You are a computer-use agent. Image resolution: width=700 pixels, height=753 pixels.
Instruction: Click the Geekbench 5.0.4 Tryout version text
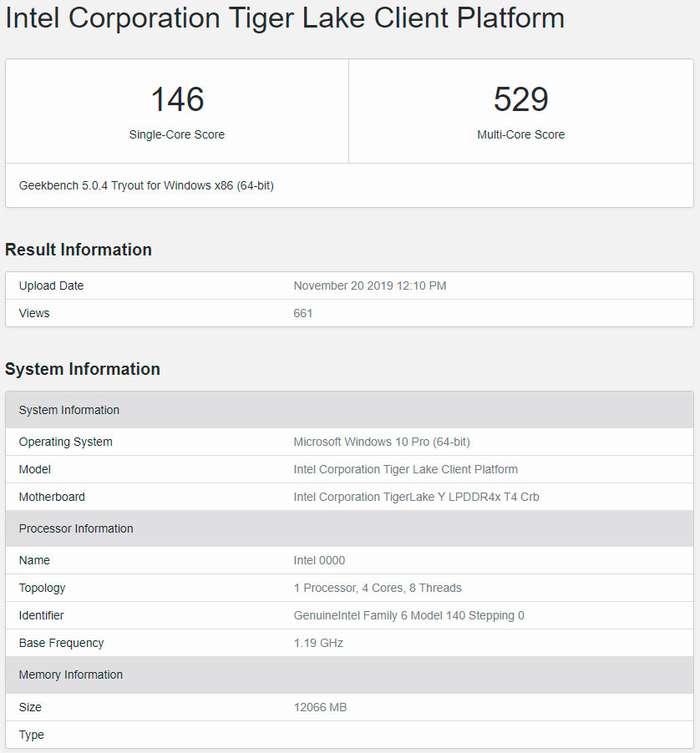pyautogui.click(x=146, y=186)
